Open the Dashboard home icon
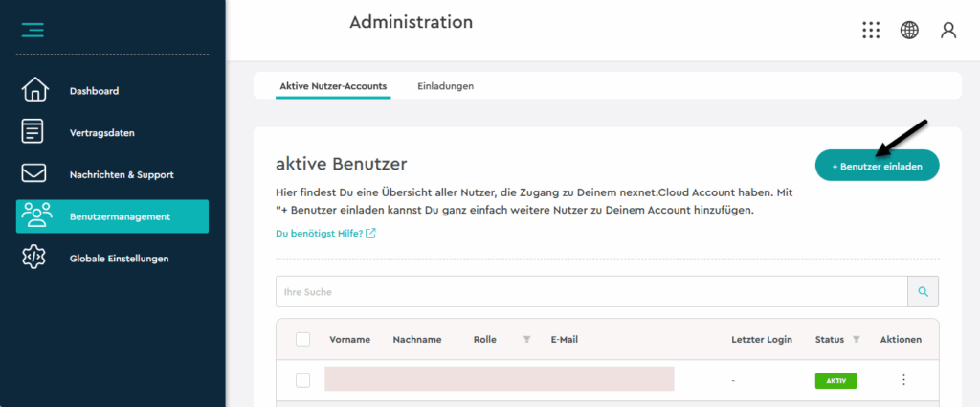This screenshot has width=980, height=407. [x=34, y=91]
